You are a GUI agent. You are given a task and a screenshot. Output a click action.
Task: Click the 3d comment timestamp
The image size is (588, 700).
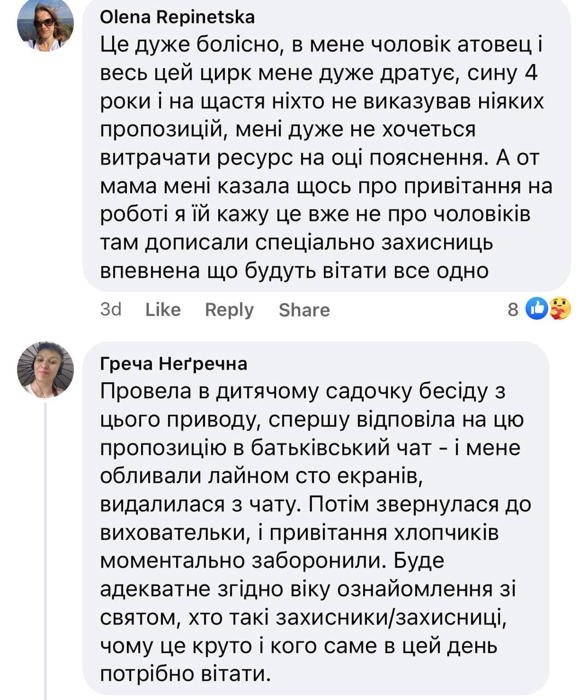pyautogui.click(x=110, y=310)
